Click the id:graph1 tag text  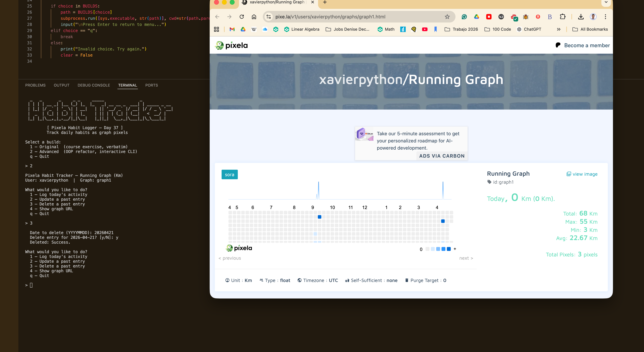tap(503, 182)
